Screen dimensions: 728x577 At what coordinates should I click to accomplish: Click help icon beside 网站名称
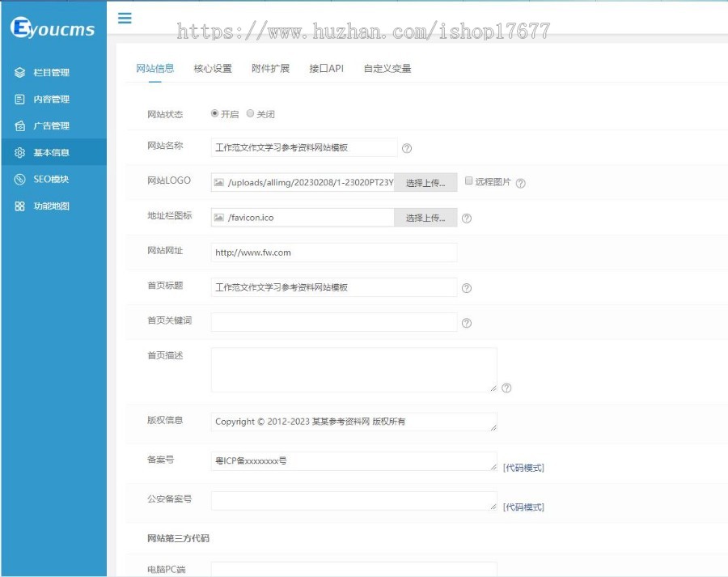coord(407,148)
